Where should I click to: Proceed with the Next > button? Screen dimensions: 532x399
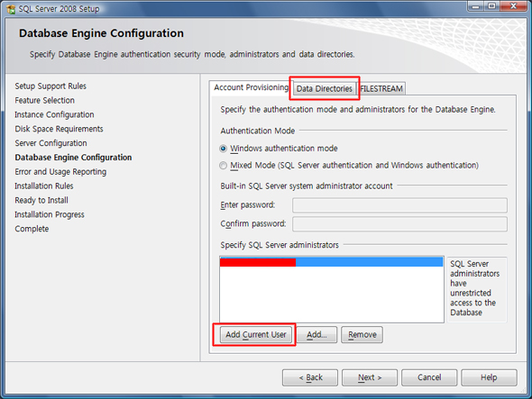pyautogui.click(x=370, y=377)
